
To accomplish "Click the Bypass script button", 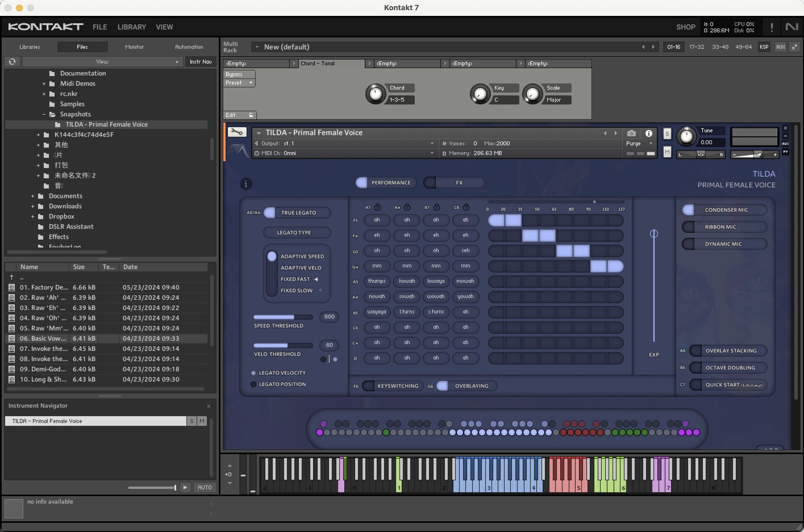I will 239,74.
